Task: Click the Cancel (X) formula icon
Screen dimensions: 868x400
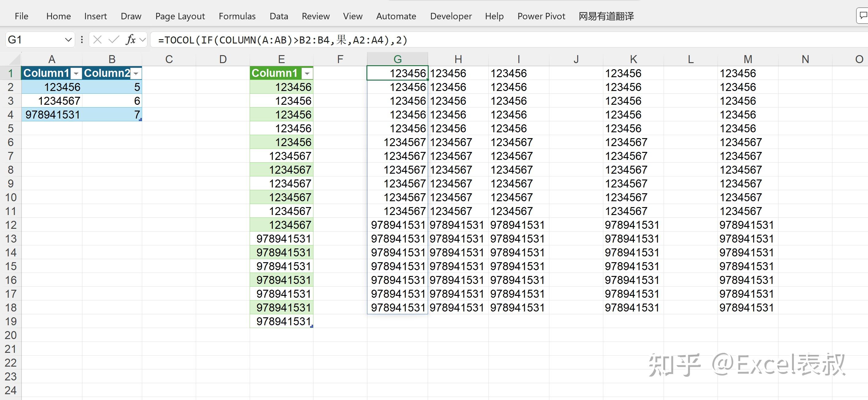Action: pyautogui.click(x=97, y=40)
